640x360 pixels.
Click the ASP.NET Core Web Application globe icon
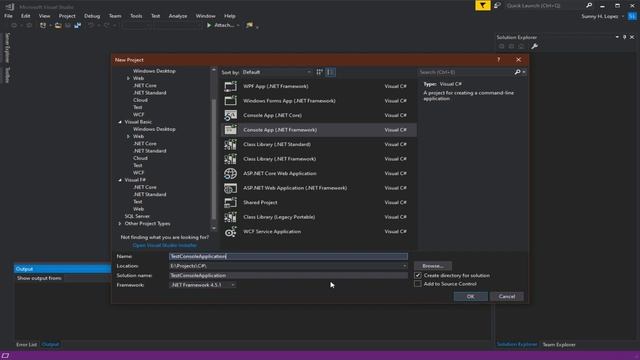(230, 173)
